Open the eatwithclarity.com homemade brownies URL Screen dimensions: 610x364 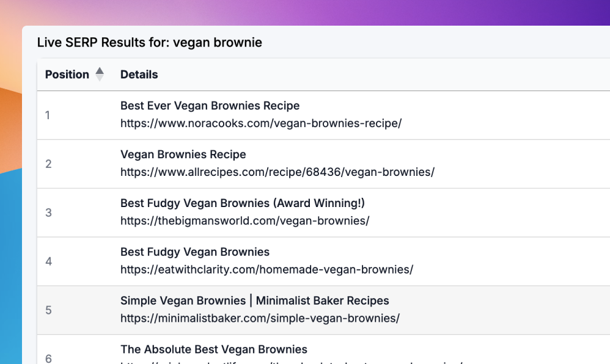click(266, 269)
